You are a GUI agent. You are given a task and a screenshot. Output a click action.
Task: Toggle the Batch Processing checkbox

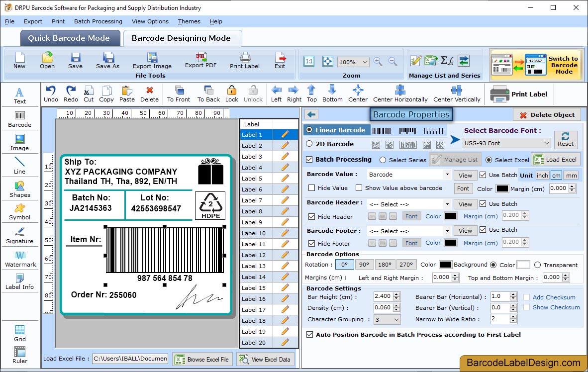coord(309,159)
